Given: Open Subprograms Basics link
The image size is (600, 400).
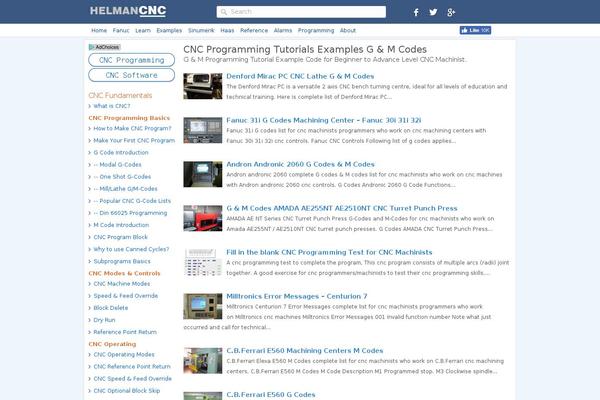Looking at the screenshot, I should point(122,261).
